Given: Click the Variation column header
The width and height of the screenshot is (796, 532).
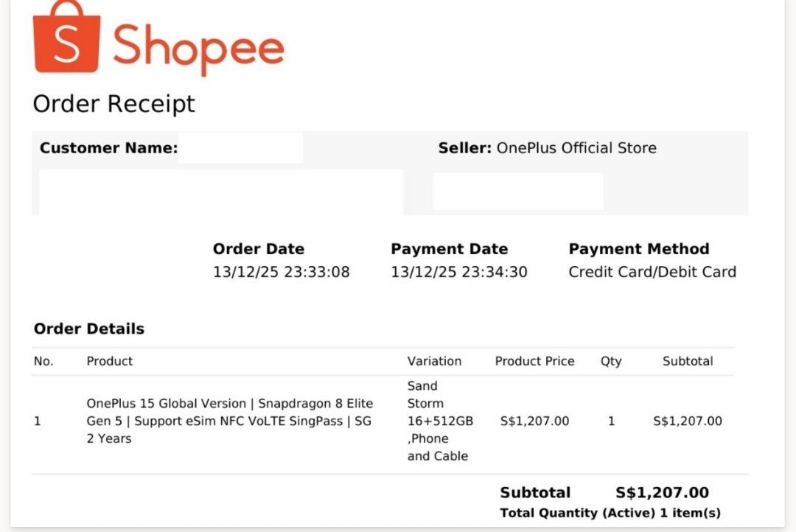Looking at the screenshot, I should tap(434, 361).
